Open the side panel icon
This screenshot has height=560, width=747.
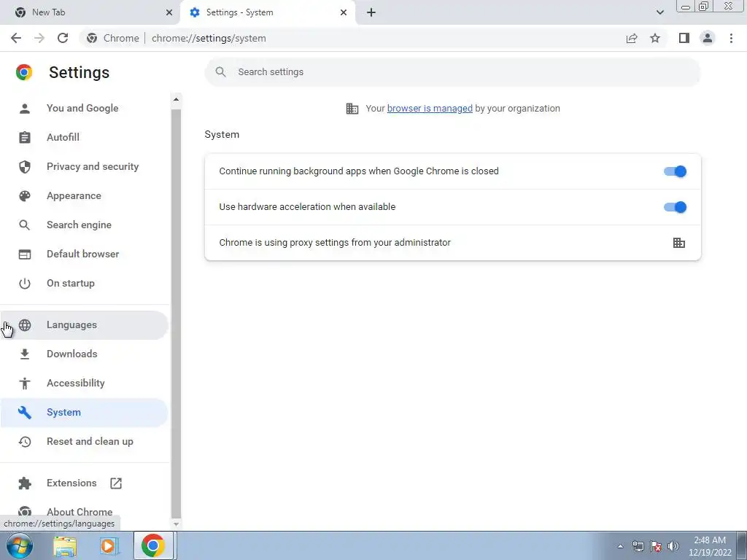click(684, 38)
